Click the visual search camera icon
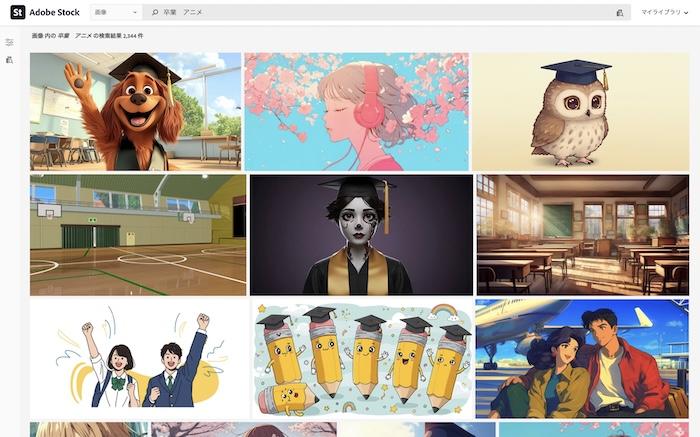Screen dimensions: 700x437 tap(620, 13)
